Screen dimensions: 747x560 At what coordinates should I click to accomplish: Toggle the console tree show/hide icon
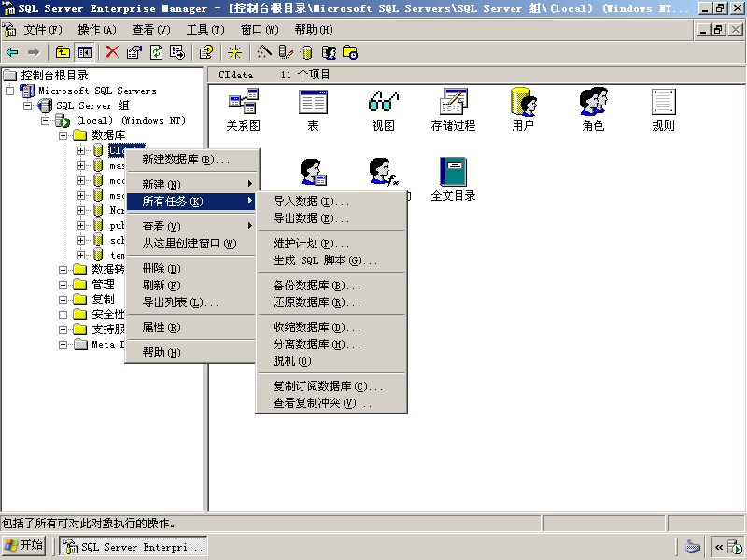pos(85,52)
